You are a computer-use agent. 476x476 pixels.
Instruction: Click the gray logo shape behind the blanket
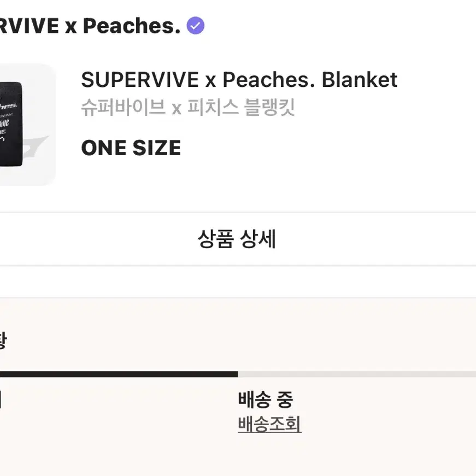pos(35,146)
